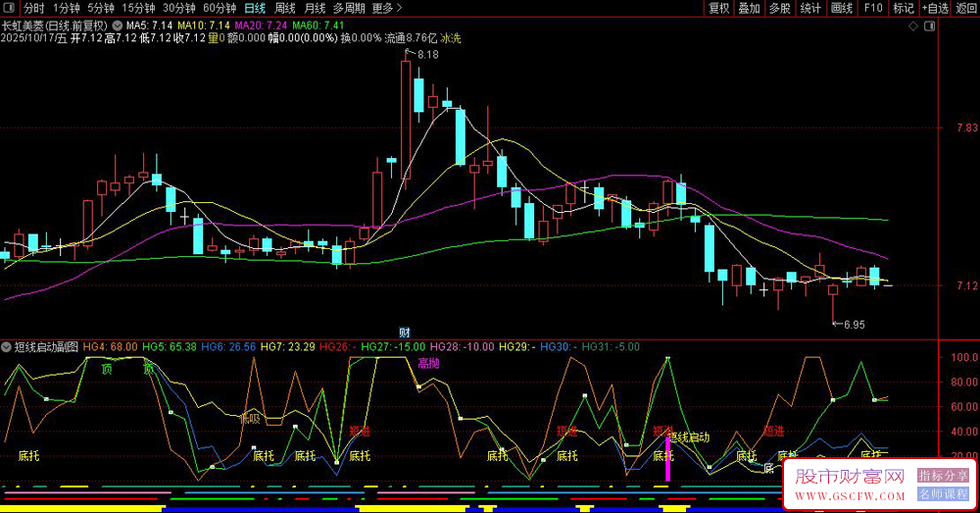The height and width of the screenshot is (513, 980).
Task: Click the toolbar icon left of 分时
Action: point(11,8)
